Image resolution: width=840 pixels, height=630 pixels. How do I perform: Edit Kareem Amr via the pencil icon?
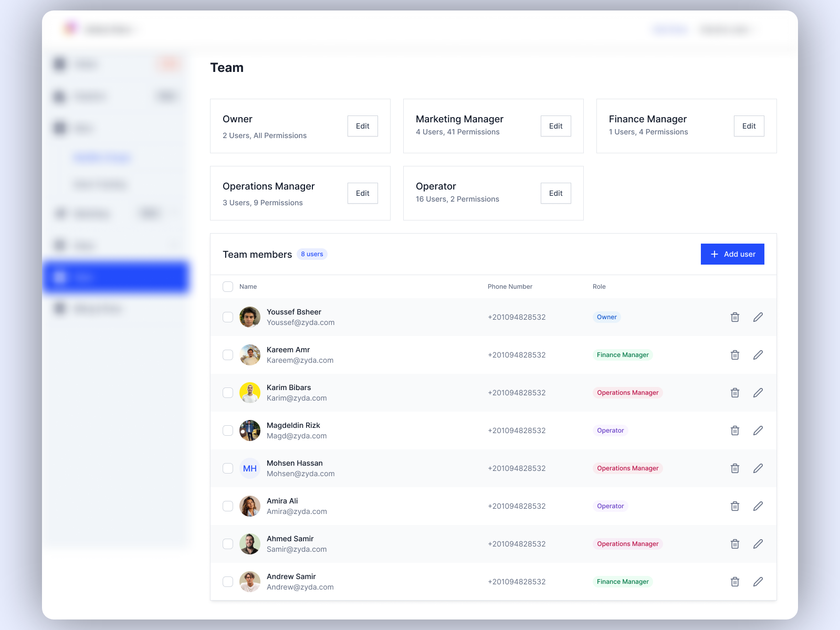(x=758, y=355)
